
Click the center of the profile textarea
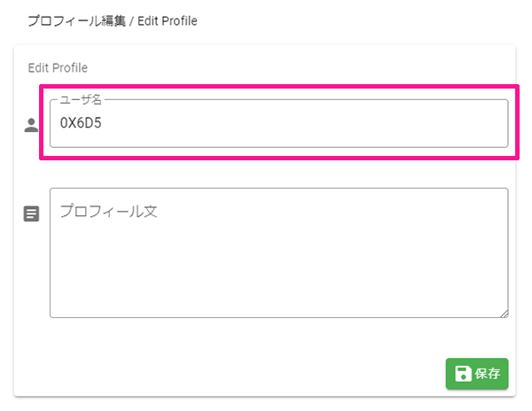(279, 252)
